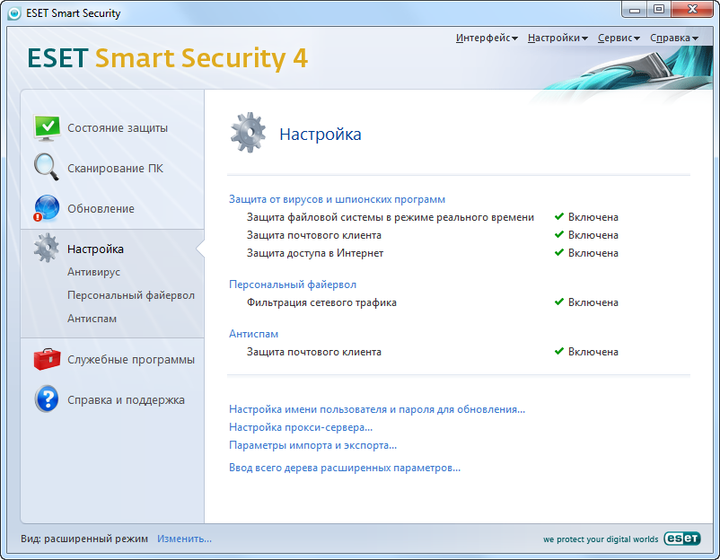Image resolution: width=720 pixels, height=560 pixels.
Task: Open the protection status monitor icon
Action: [47, 128]
